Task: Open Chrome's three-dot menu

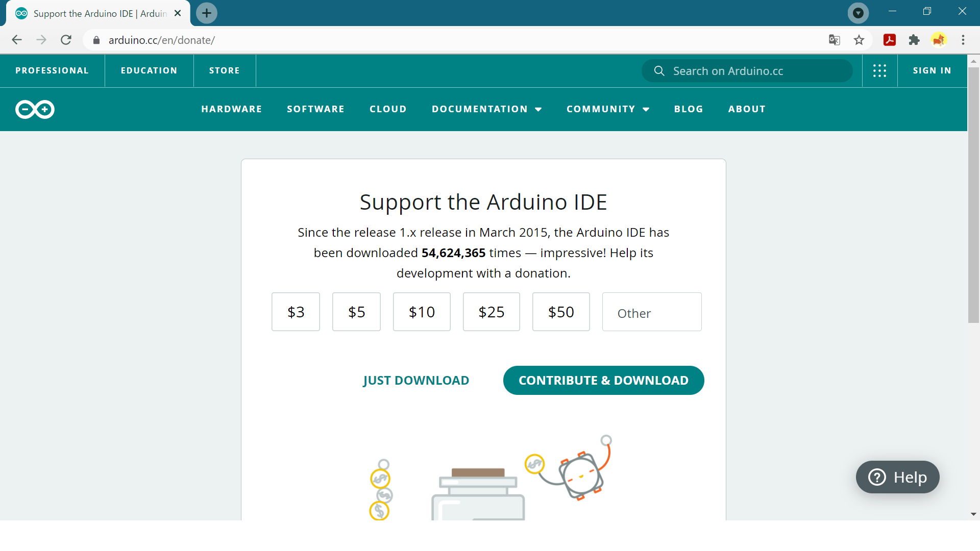Action: (x=963, y=40)
